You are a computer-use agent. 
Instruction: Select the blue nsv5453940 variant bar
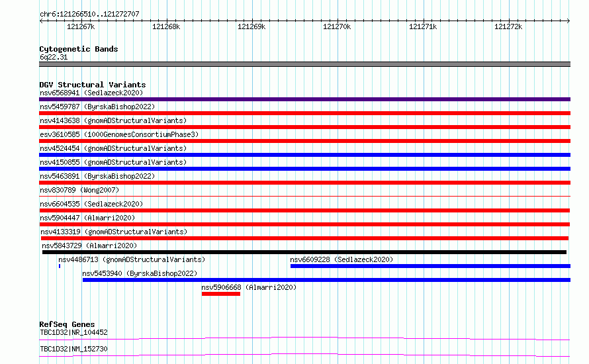click(326, 280)
